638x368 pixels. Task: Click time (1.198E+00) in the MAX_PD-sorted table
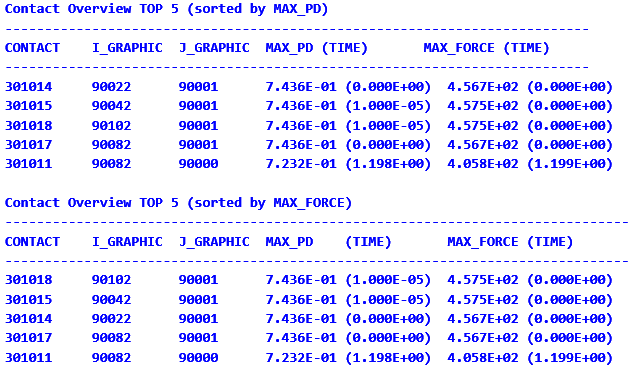tap(388, 164)
